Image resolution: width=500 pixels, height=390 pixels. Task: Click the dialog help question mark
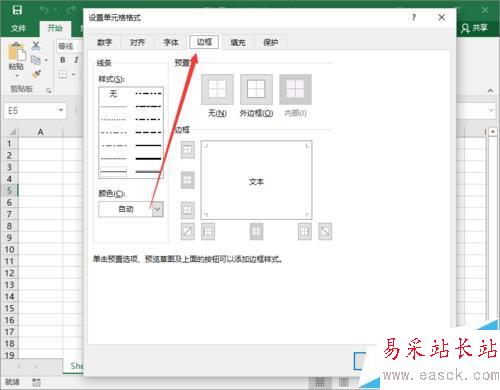[x=414, y=17]
